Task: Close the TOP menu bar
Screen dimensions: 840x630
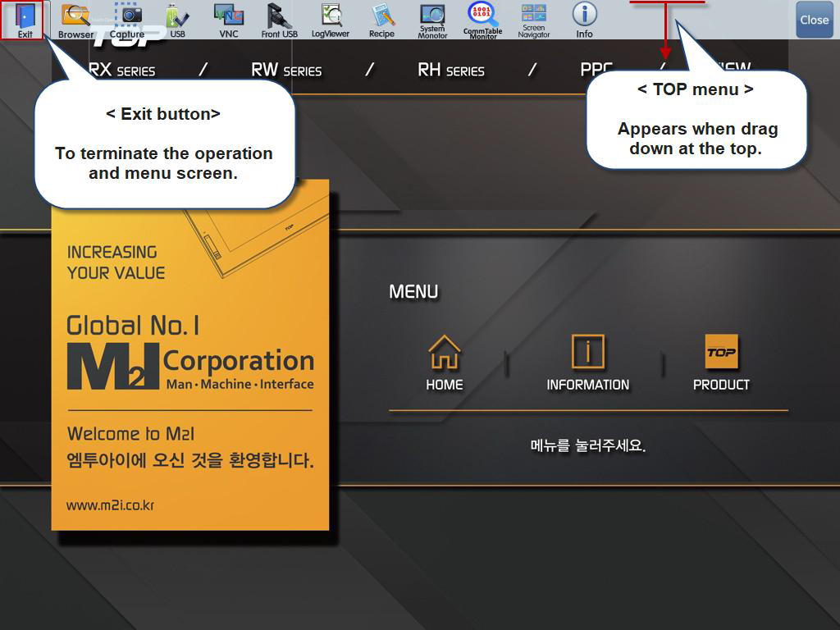Action: [815, 20]
